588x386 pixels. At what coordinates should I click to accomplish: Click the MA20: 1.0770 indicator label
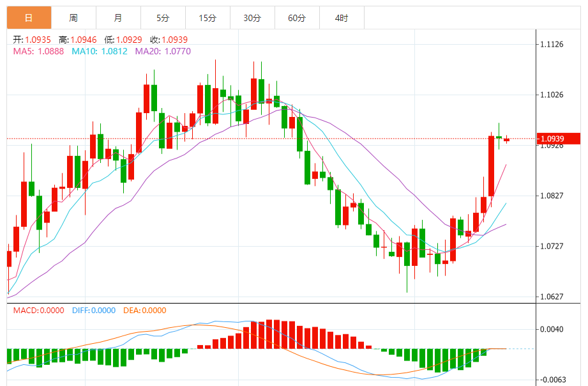(x=163, y=51)
